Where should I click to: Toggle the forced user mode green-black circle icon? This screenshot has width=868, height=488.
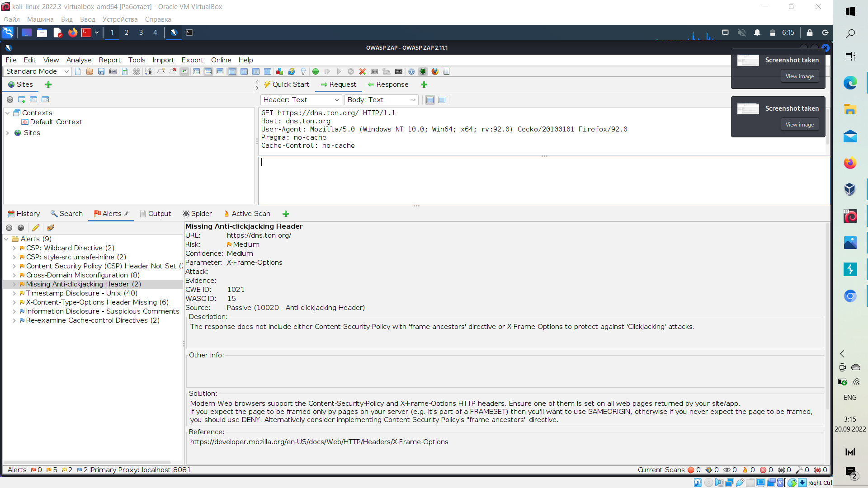[423, 71]
